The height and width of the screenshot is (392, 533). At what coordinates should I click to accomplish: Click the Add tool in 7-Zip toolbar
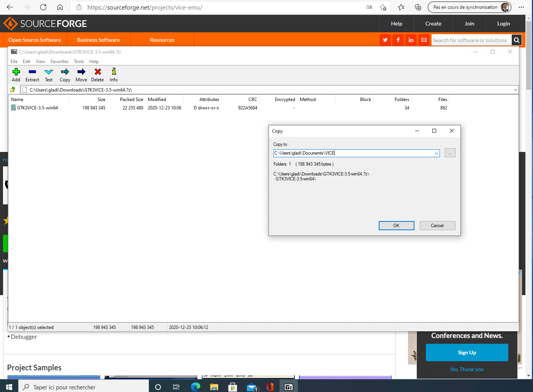(x=16, y=75)
